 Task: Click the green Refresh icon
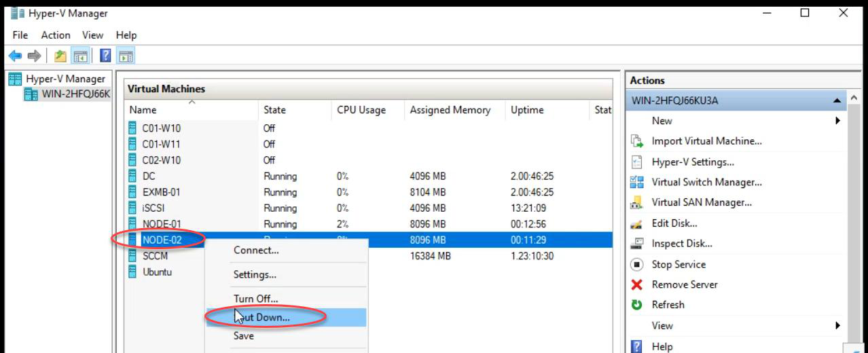[x=636, y=305]
